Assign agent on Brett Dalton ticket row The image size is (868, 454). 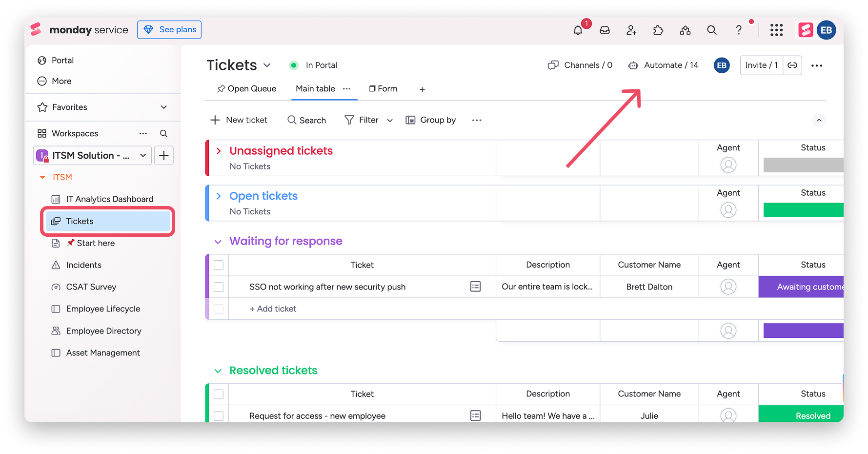(728, 287)
